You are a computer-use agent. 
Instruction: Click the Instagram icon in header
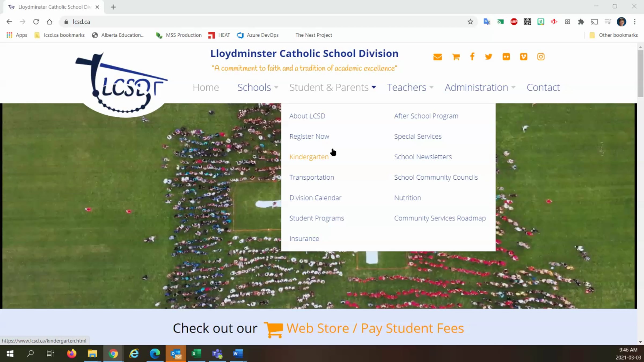point(541,57)
